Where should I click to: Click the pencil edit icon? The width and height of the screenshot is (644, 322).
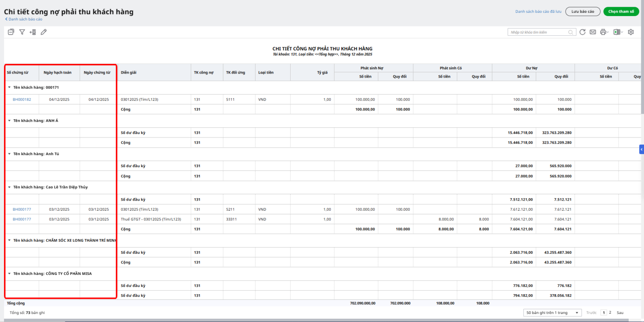coord(43,32)
